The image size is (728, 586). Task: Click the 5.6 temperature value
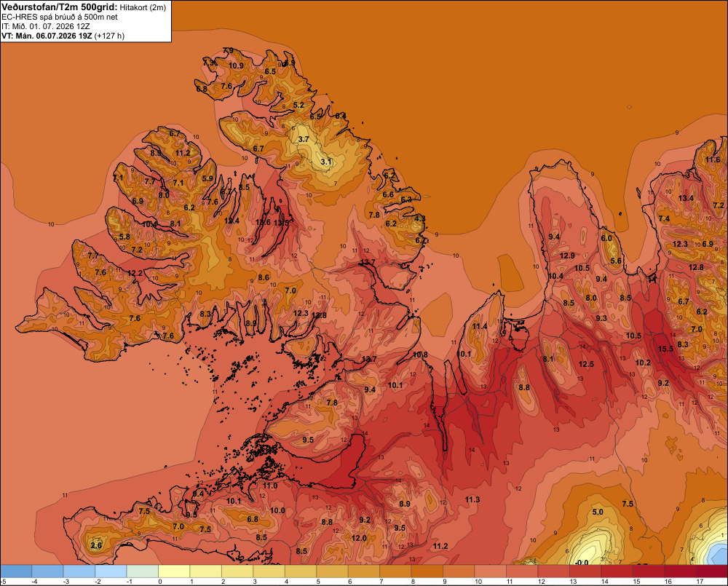point(616,261)
